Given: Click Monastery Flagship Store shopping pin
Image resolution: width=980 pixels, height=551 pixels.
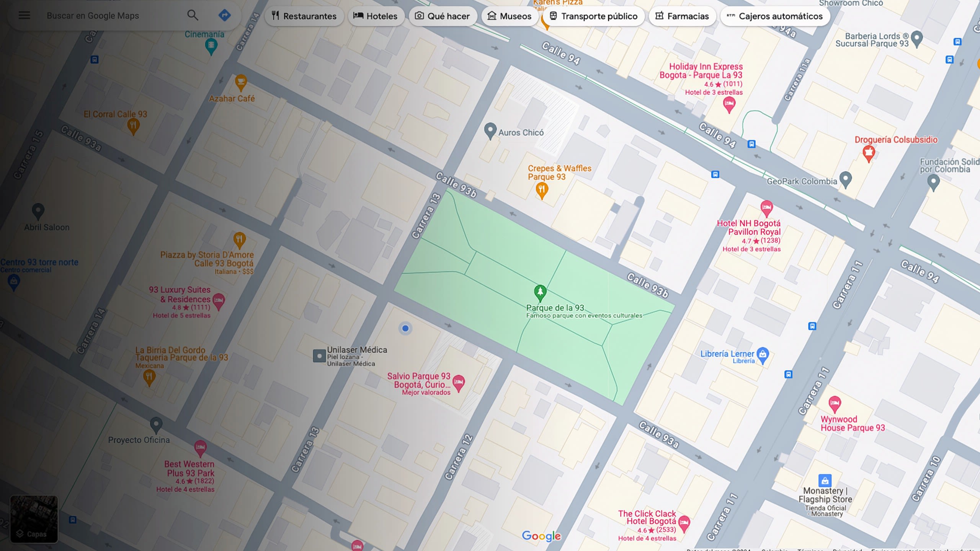Looking at the screenshot, I should pyautogui.click(x=825, y=480).
